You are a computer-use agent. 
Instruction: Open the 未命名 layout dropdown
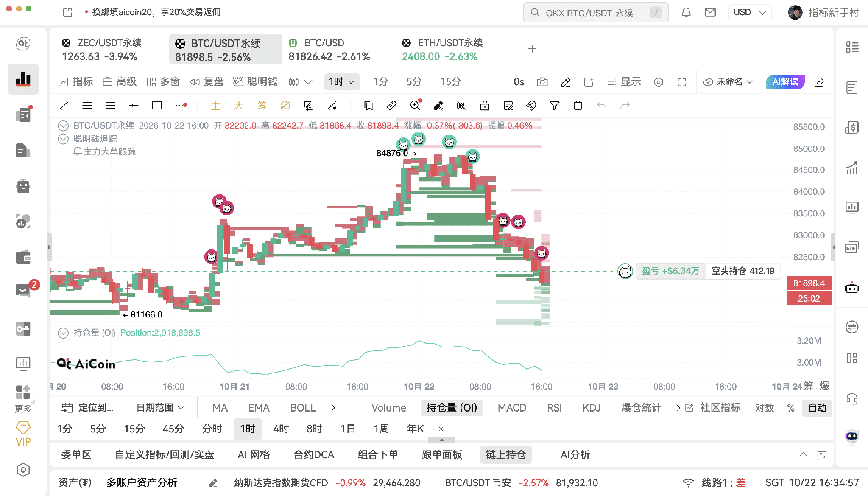coord(728,82)
